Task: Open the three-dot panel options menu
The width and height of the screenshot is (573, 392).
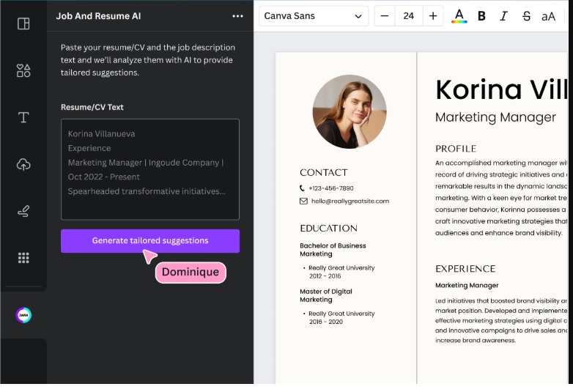Action: coord(237,16)
